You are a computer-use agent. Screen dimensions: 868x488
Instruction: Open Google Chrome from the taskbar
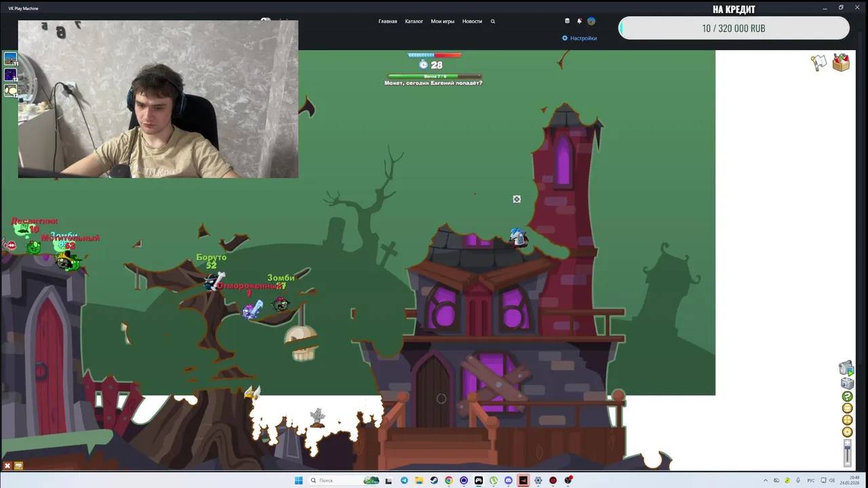449,481
